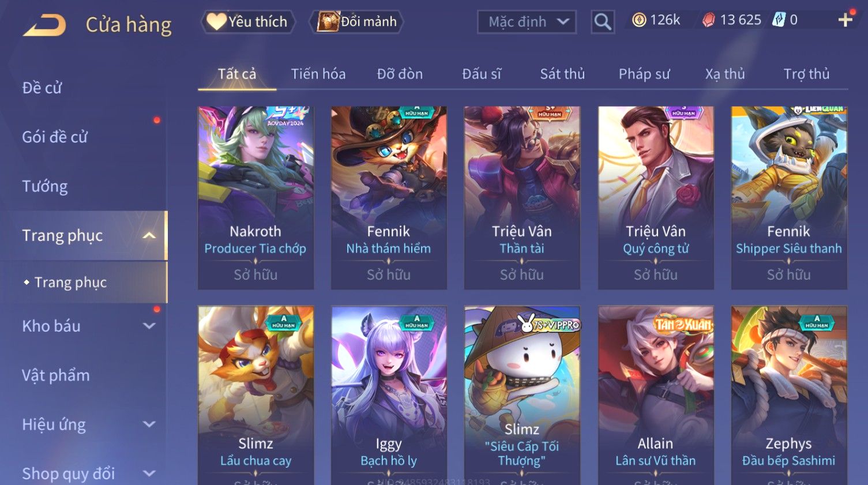This screenshot has height=485, width=868.
Task: Click the blue voucher currency icon
Action: click(779, 20)
